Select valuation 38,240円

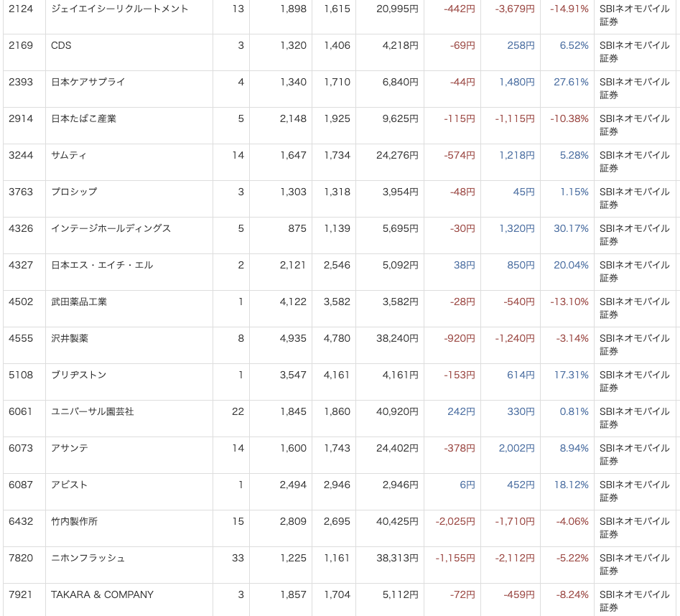(x=397, y=338)
